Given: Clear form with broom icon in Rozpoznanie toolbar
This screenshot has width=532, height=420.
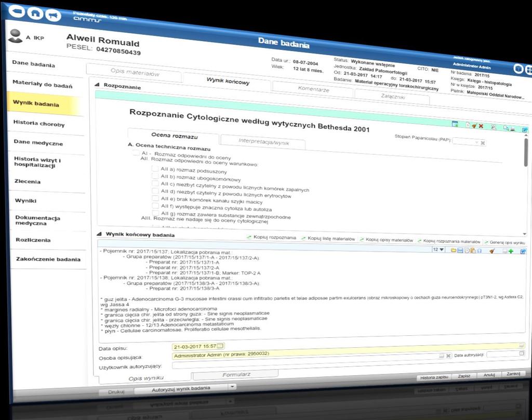Looking at the screenshot, I should 474,126.
